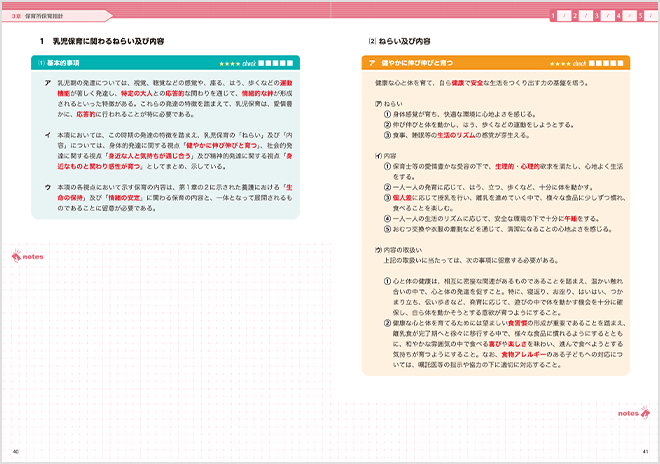Click the circled ウ beside 内容の取扱い
Screen dimensions: 660x464
coord(379,247)
